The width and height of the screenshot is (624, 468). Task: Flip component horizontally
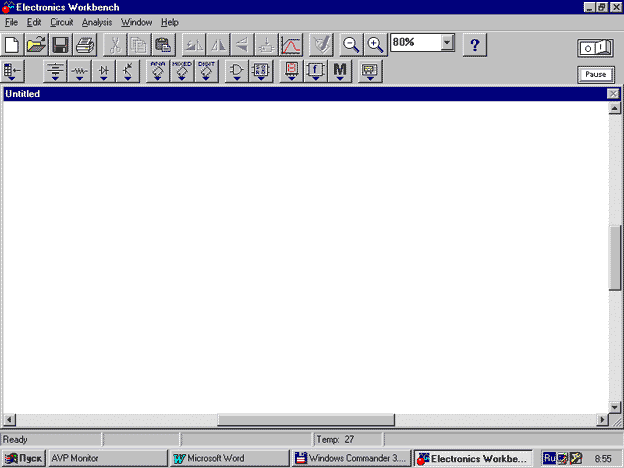click(218, 45)
